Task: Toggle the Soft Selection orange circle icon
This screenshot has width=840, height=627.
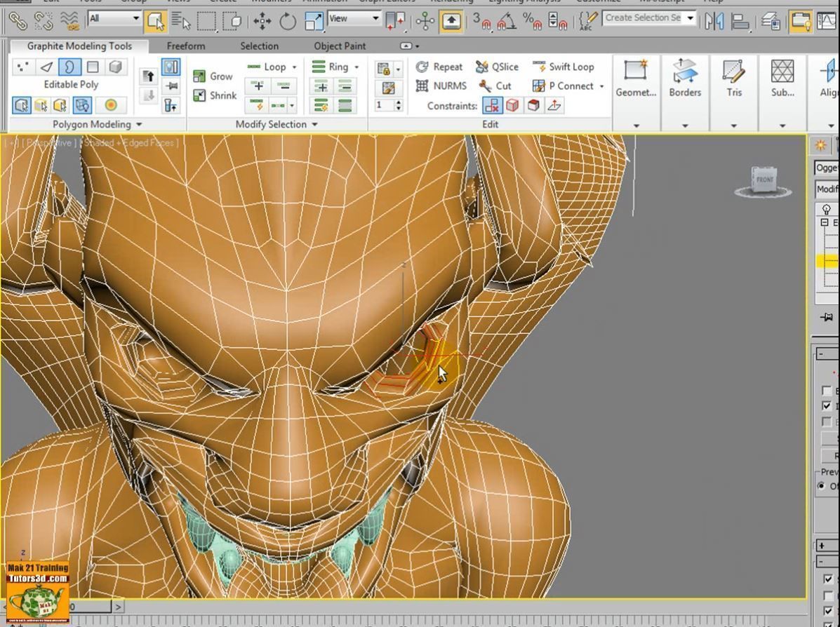Action: coord(111,105)
